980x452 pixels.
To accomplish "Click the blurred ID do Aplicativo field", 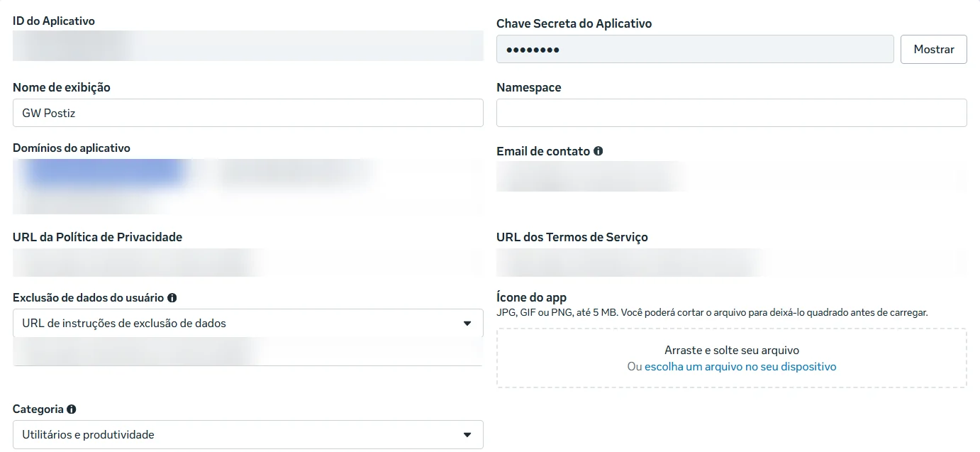I will [248, 45].
